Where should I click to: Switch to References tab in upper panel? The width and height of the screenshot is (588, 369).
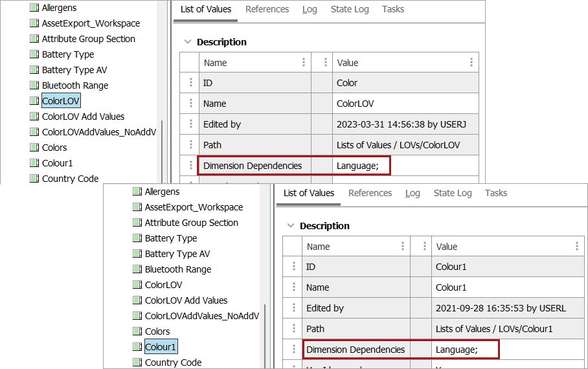point(267,9)
